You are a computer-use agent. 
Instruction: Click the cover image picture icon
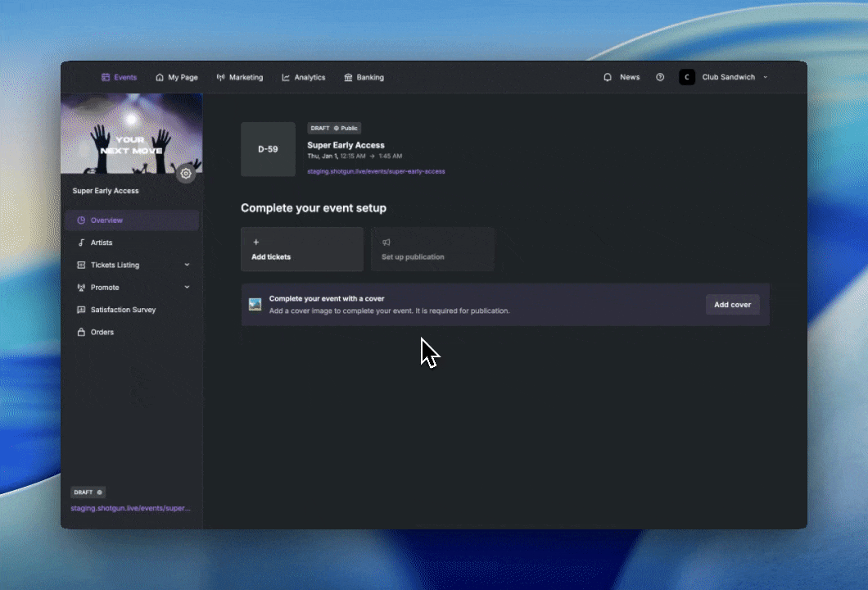pyautogui.click(x=255, y=304)
